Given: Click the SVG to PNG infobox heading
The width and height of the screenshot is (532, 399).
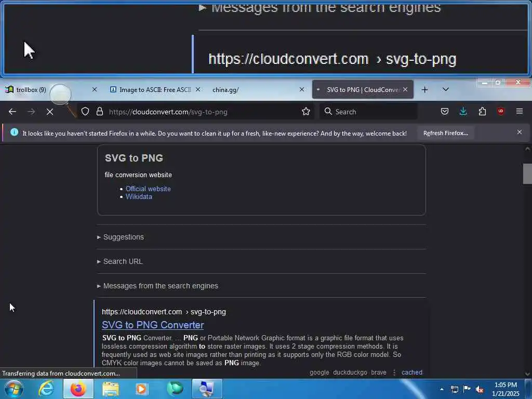Looking at the screenshot, I should 134,158.
